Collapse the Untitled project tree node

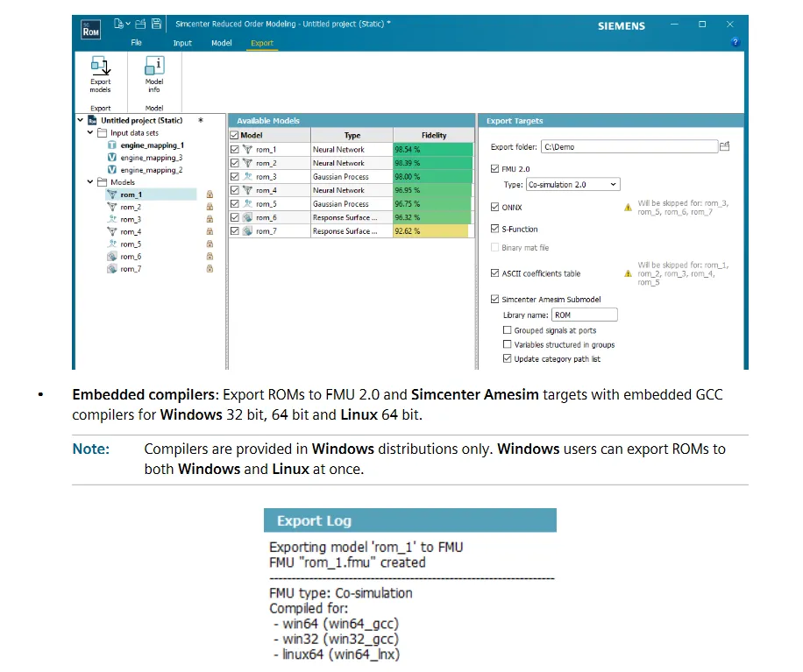click(x=81, y=120)
